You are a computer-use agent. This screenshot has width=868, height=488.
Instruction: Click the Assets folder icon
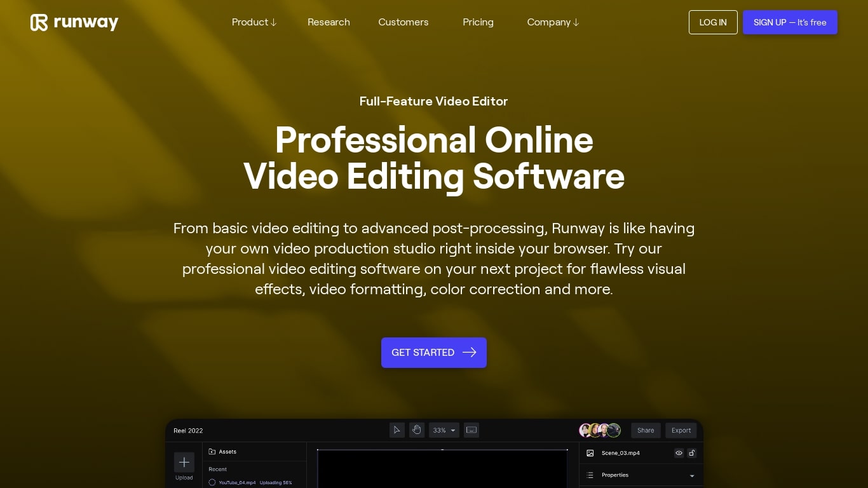(x=212, y=452)
